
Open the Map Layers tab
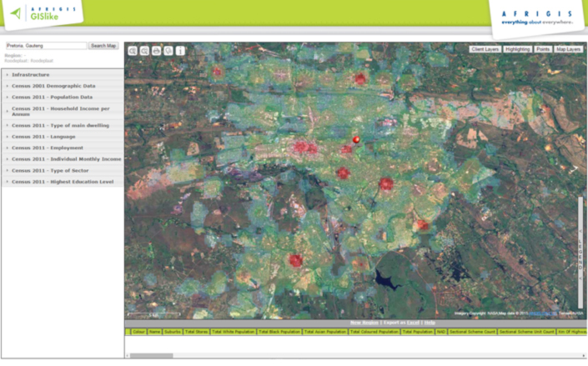(x=568, y=49)
